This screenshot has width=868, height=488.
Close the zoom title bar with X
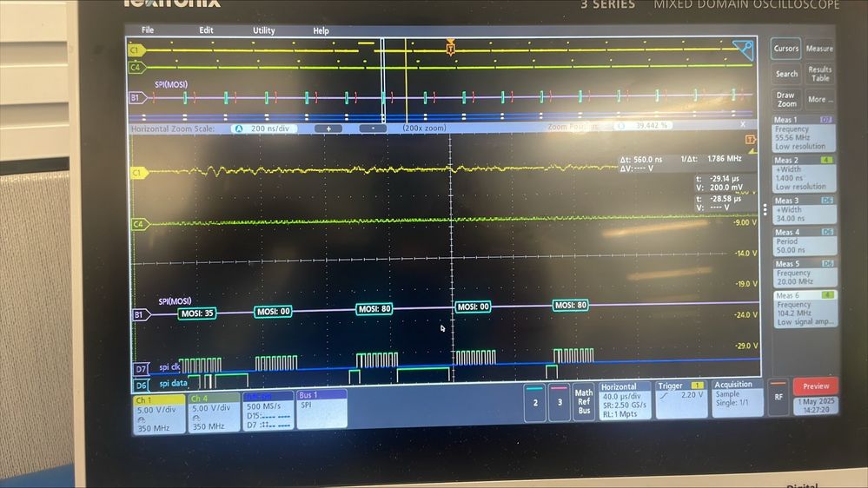click(x=743, y=124)
